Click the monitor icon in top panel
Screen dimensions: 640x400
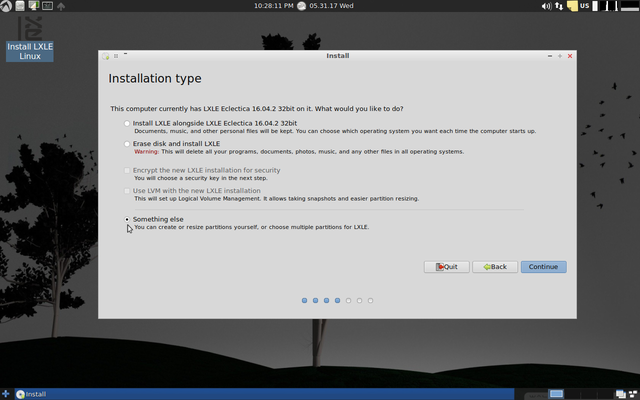(x=33, y=6)
